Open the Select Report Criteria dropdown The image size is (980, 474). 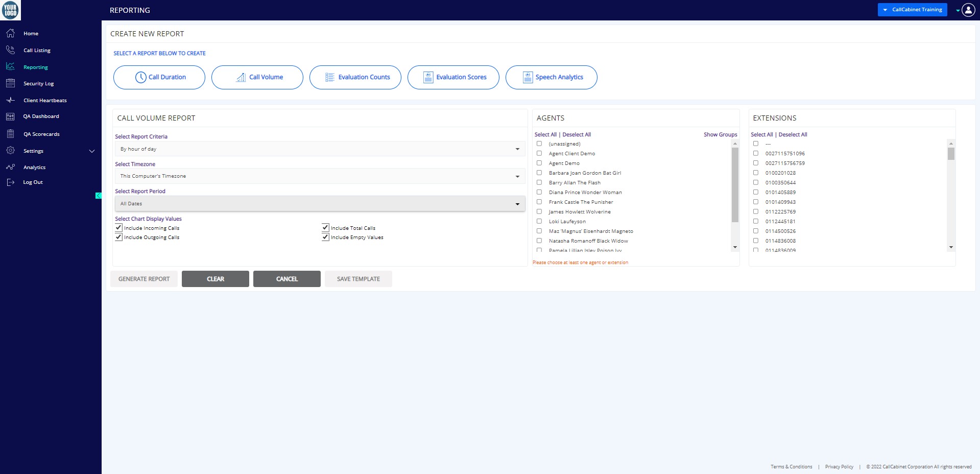(320, 149)
